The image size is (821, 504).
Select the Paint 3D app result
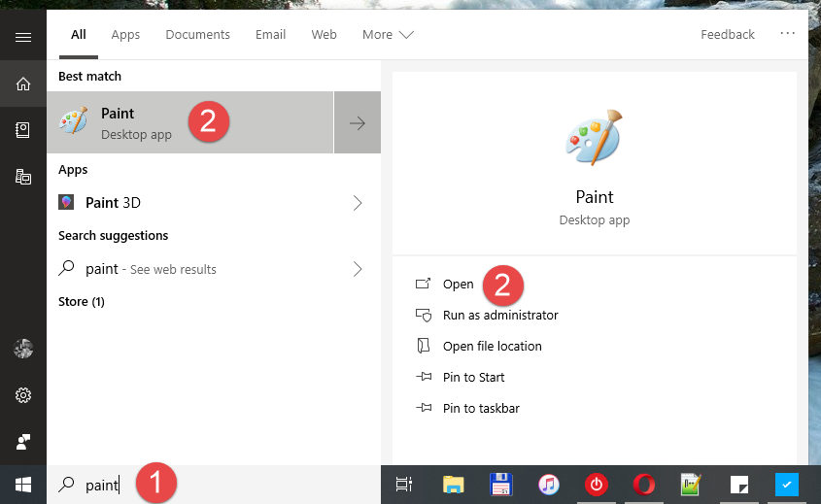[214, 203]
